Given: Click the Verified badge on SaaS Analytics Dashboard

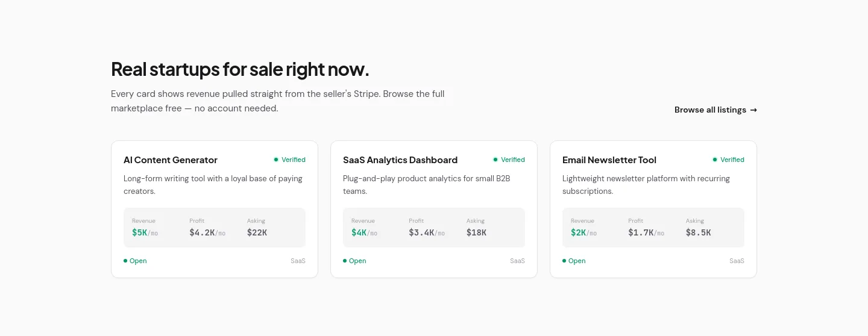Looking at the screenshot, I should pyautogui.click(x=509, y=160).
